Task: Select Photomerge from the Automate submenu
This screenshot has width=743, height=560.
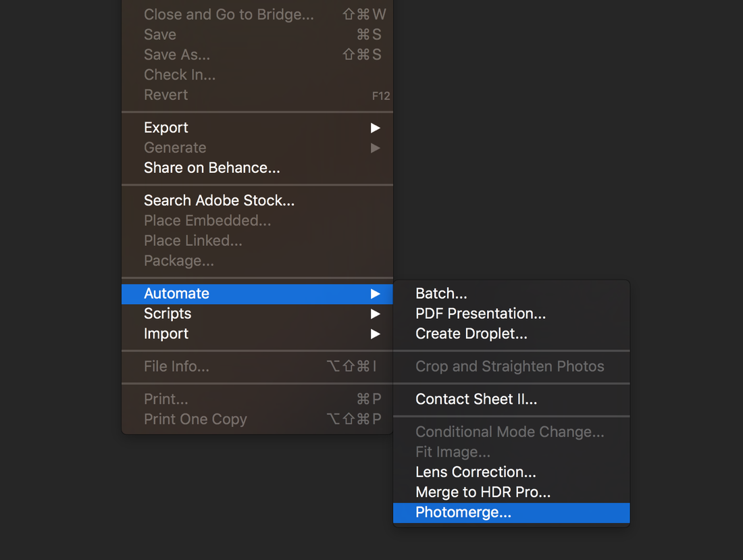Action: (463, 513)
